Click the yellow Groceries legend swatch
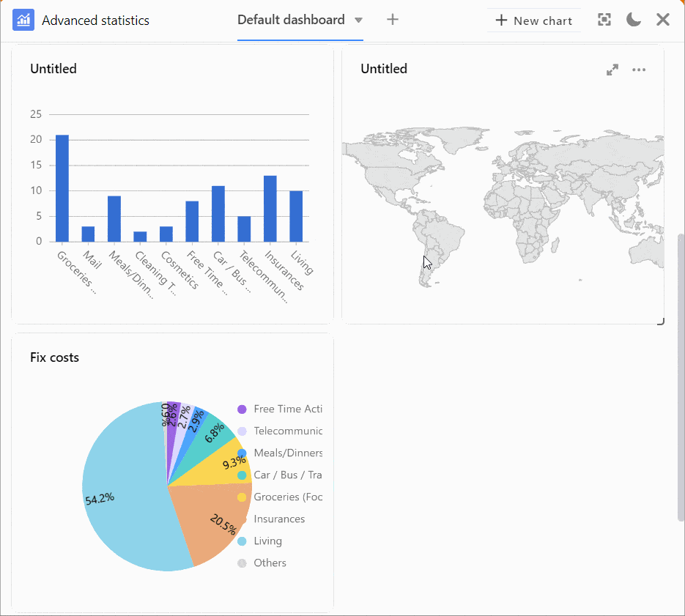 242,497
